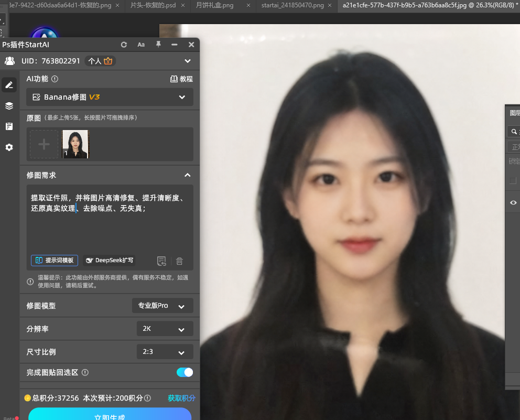The width and height of the screenshot is (520, 420).
Task: Open the Banana修图 V3 function dropdown
Action: [x=110, y=97]
